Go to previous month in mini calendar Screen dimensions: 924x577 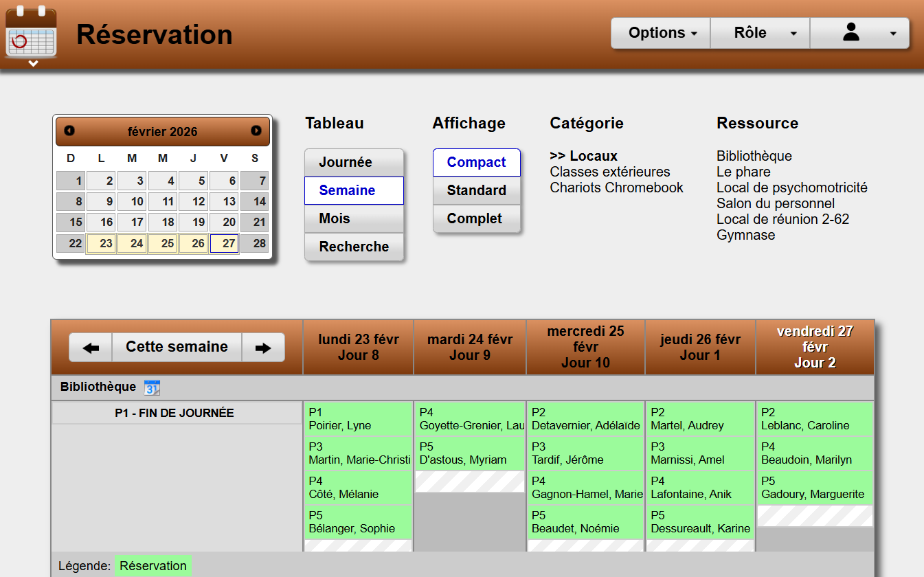click(x=69, y=131)
